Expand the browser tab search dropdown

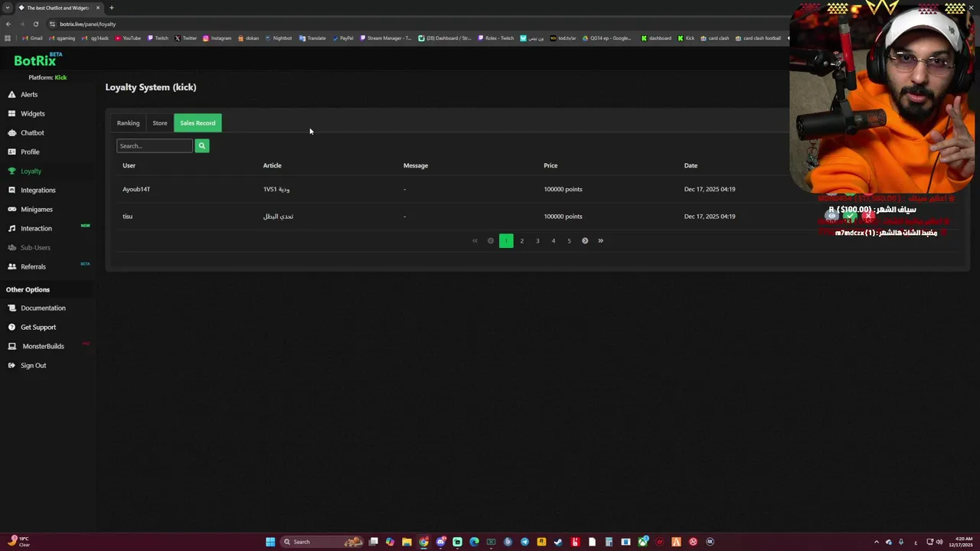[x=7, y=8]
